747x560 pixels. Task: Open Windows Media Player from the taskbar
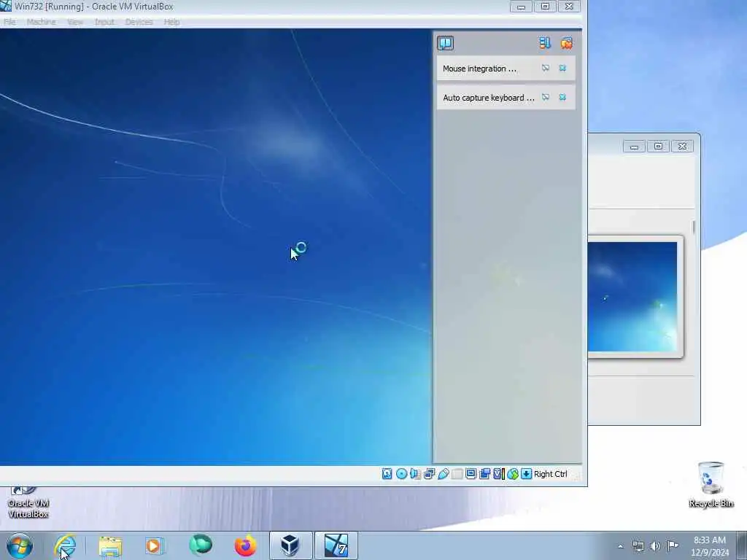point(155,545)
